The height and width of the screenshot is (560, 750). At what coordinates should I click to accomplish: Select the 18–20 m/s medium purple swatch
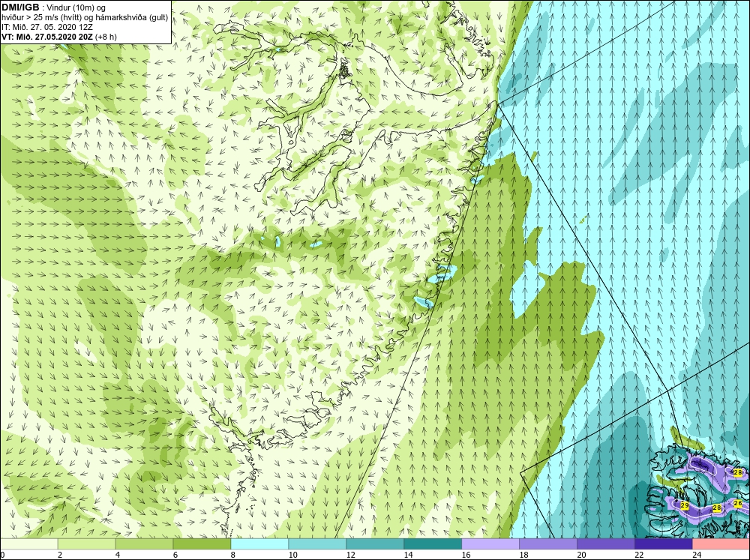point(548,544)
